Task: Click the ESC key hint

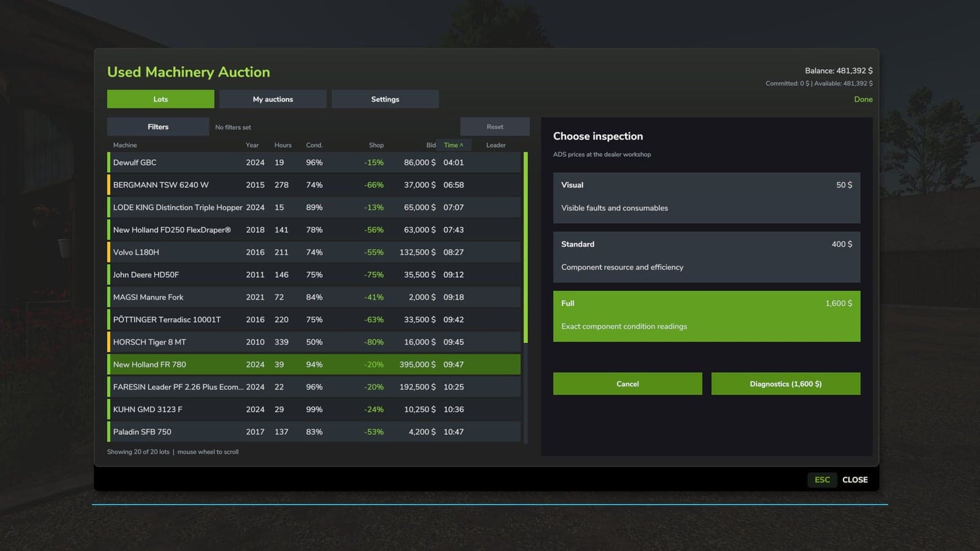Action: pyautogui.click(x=822, y=480)
